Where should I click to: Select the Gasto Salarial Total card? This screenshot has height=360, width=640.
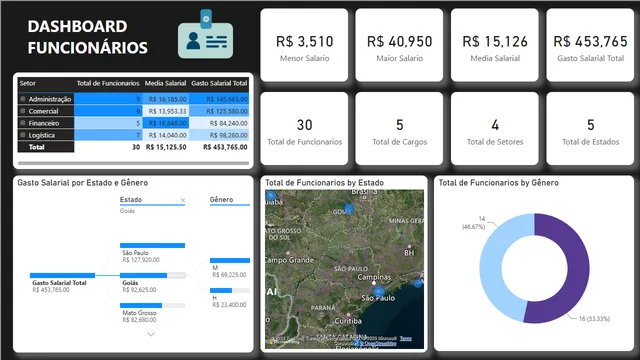(x=590, y=45)
